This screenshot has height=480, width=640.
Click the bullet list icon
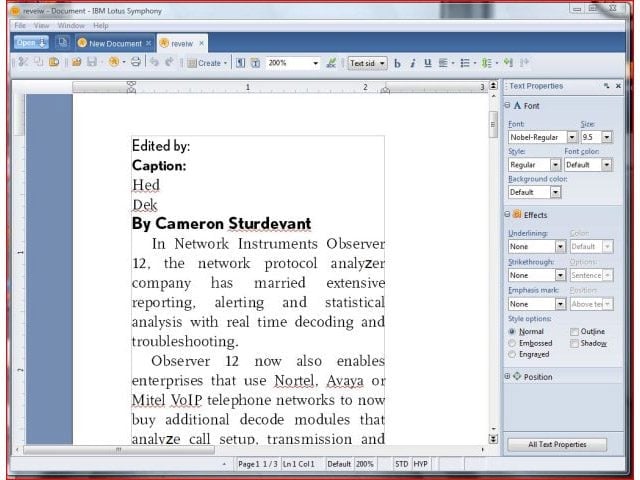click(465, 63)
